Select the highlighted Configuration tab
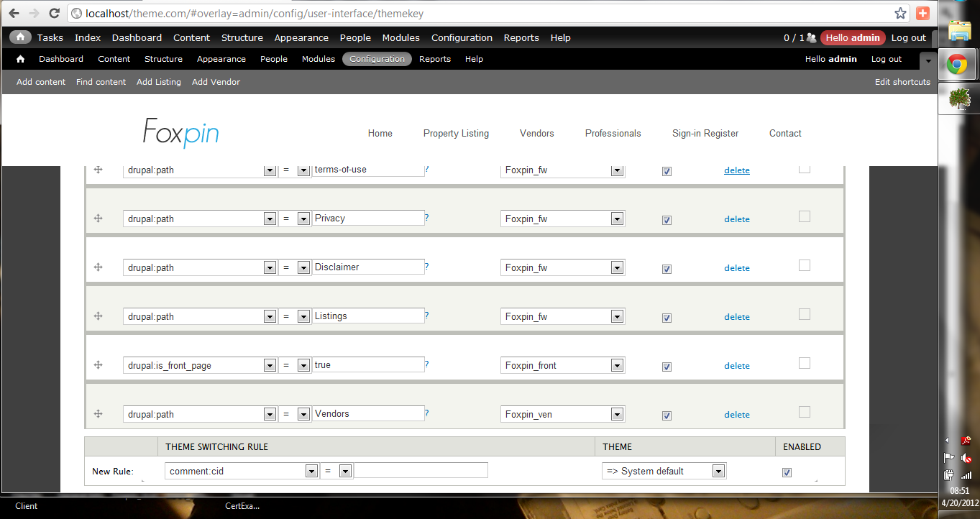Image resolution: width=980 pixels, height=519 pixels. 377,59
